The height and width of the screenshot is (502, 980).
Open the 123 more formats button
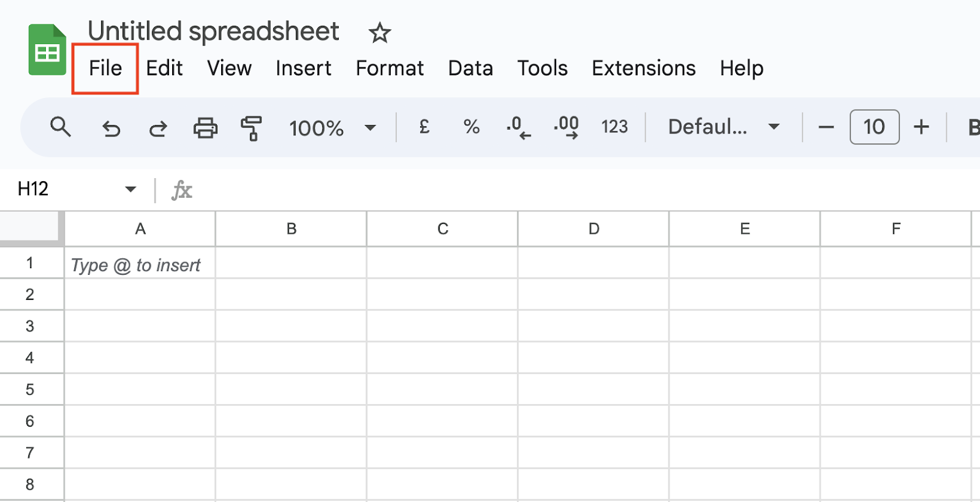click(614, 127)
